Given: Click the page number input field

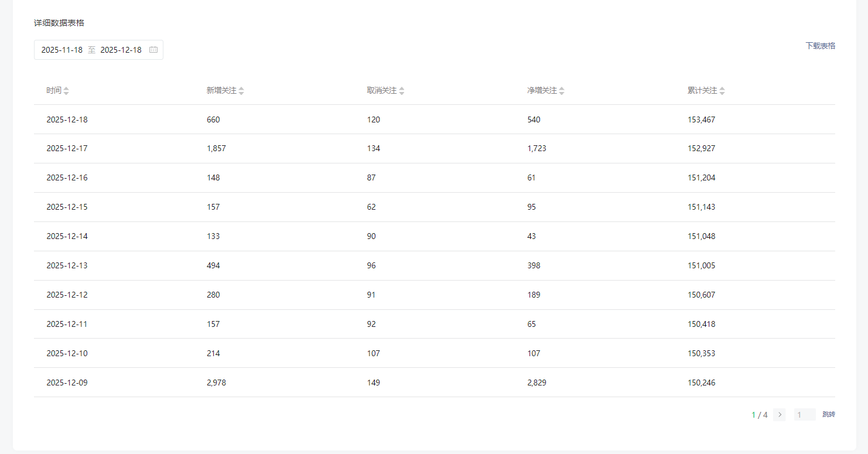Looking at the screenshot, I should coord(804,415).
